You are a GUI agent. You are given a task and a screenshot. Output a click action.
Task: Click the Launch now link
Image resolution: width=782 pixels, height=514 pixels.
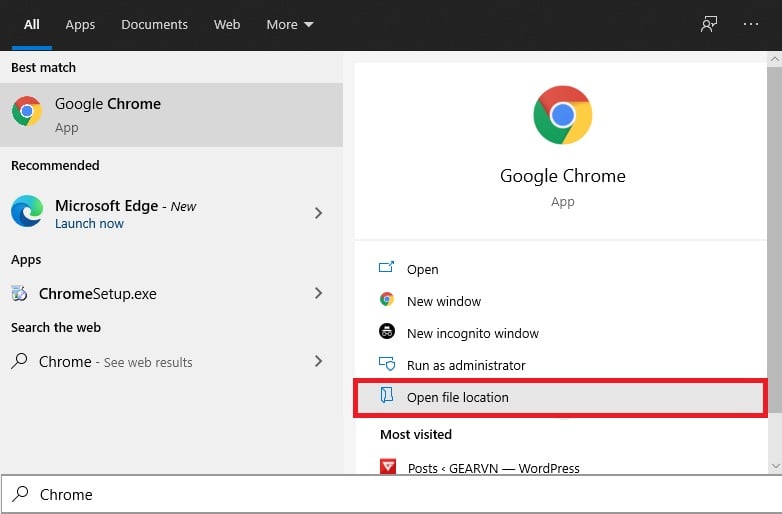(x=89, y=224)
